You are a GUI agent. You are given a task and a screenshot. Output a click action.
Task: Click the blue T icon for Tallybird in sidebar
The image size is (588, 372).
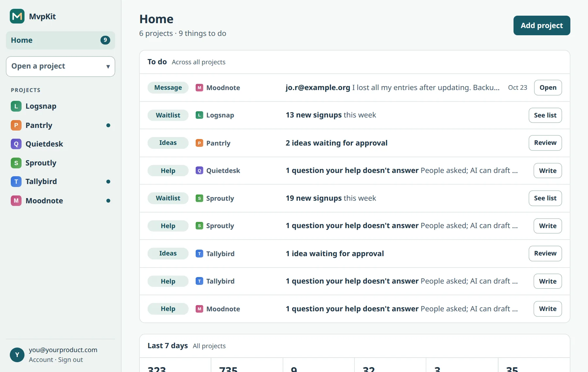click(16, 181)
